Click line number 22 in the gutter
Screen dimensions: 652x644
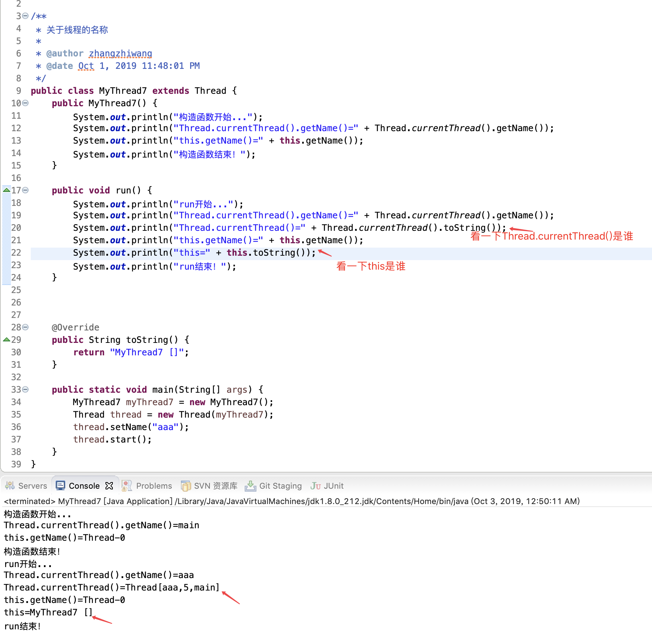pyautogui.click(x=16, y=252)
